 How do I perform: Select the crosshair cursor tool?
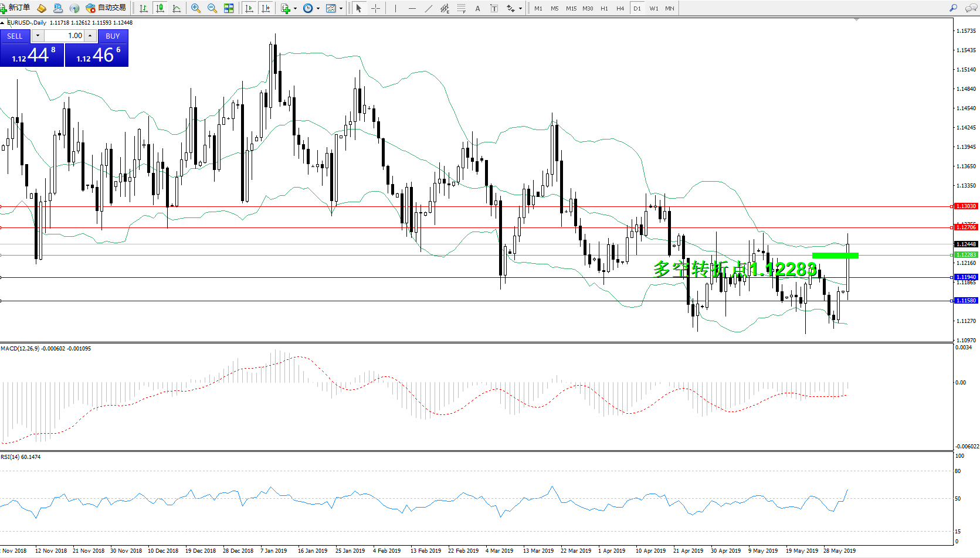(375, 8)
